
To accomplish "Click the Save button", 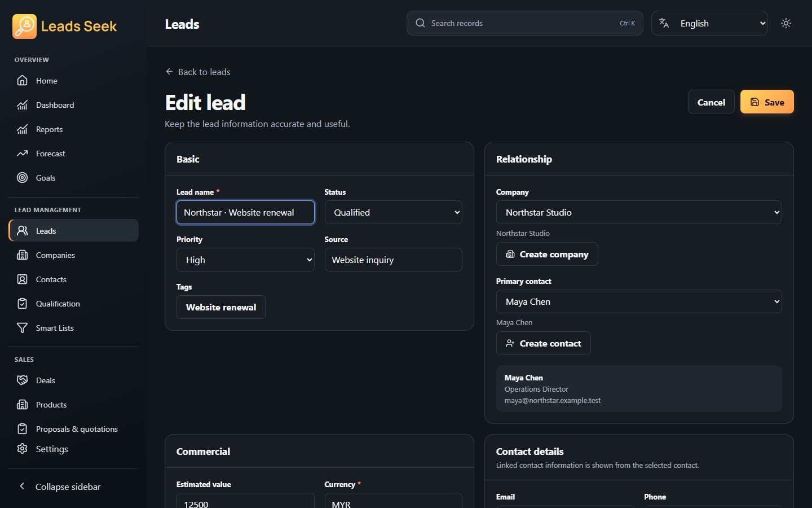I will (767, 102).
